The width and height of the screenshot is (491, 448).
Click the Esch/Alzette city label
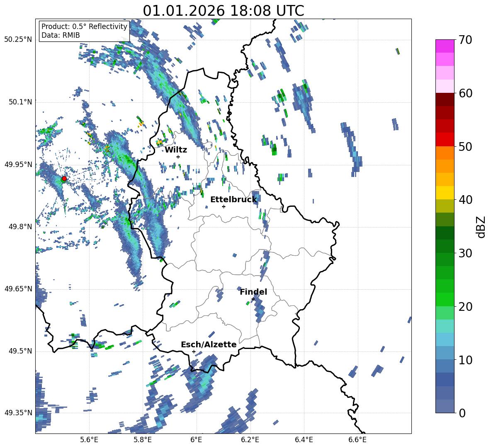[x=209, y=344]
